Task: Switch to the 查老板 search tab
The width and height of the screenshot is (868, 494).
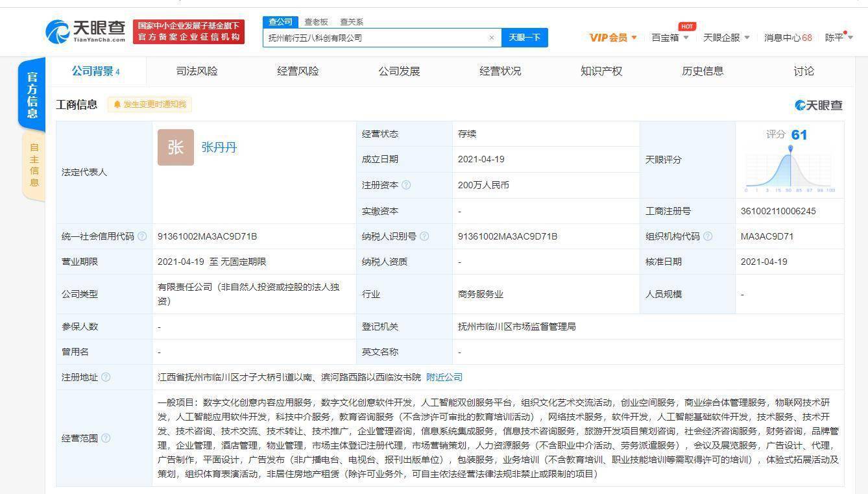Action: coord(317,22)
